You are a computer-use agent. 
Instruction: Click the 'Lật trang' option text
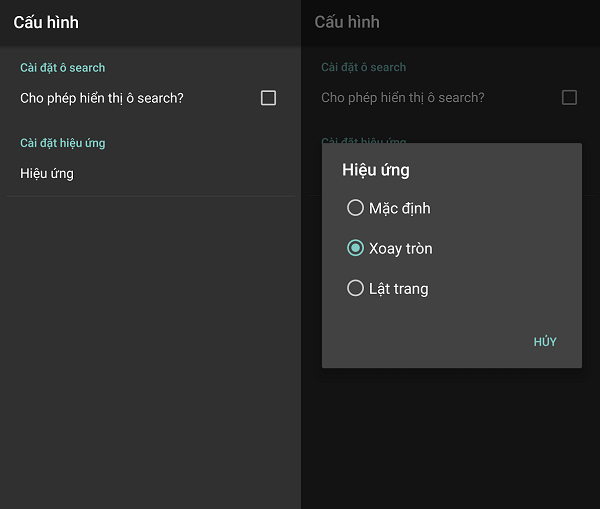pyautogui.click(x=398, y=288)
